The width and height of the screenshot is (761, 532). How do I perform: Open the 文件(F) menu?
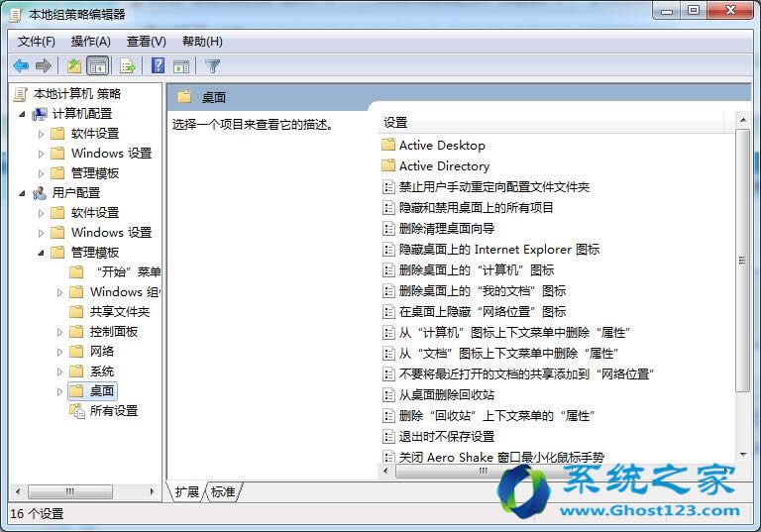(37, 42)
